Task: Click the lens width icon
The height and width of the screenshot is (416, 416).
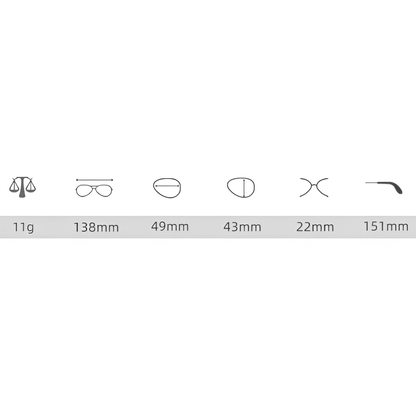Action: (x=167, y=188)
